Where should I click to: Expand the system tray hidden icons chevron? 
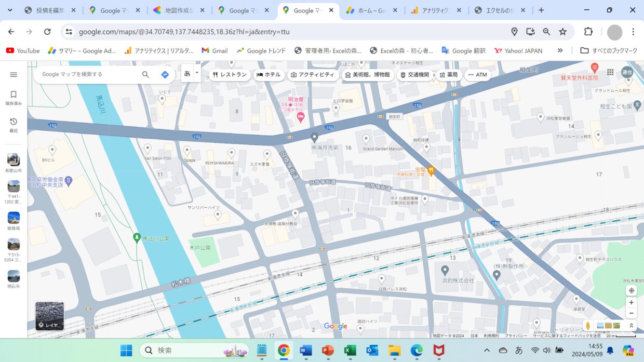(487, 350)
